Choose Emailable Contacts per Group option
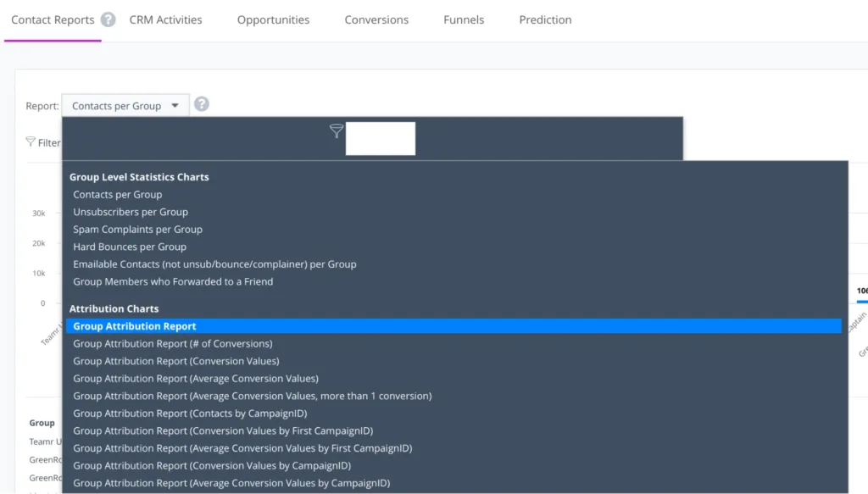The image size is (868, 494). [214, 264]
